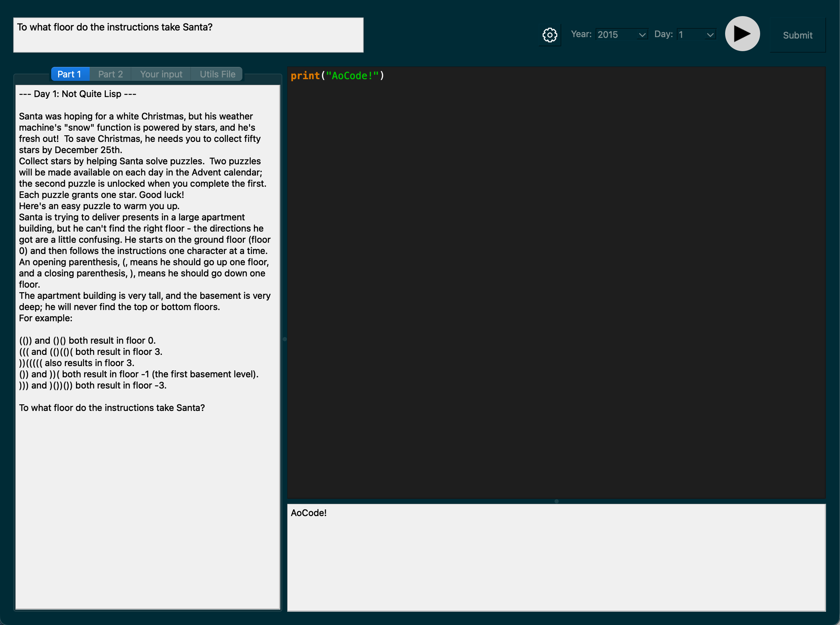Viewport: 840px width, 625px height.
Task: Click the Day label
Action: coord(663,34)
